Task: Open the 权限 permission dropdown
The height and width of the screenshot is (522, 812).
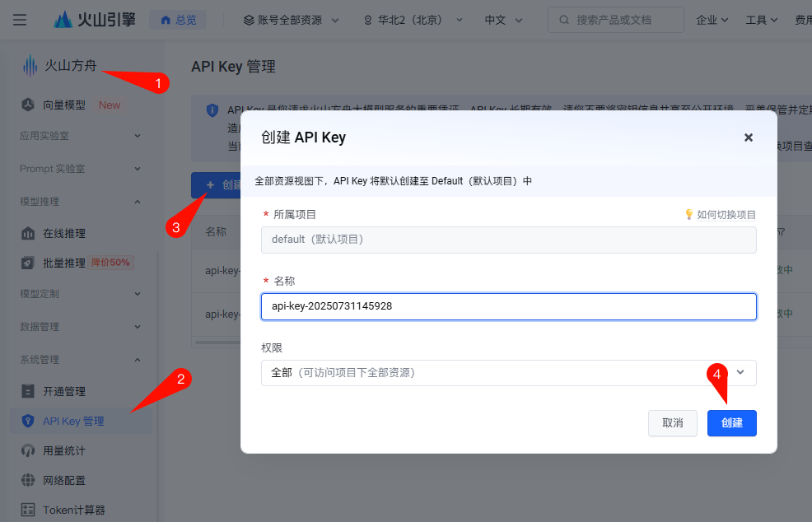Action: point(509,373)
